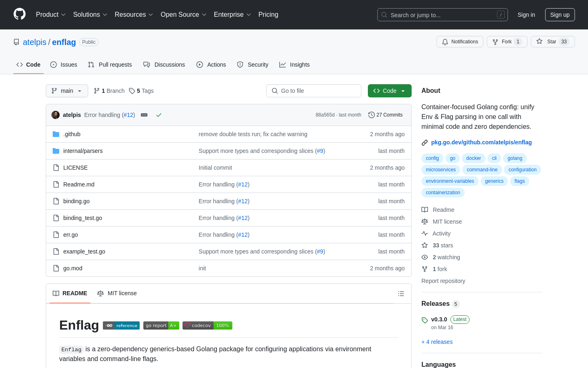The image size is (588, 368).
Task: View MIT license in About sidebar
Action: (441, 222)
